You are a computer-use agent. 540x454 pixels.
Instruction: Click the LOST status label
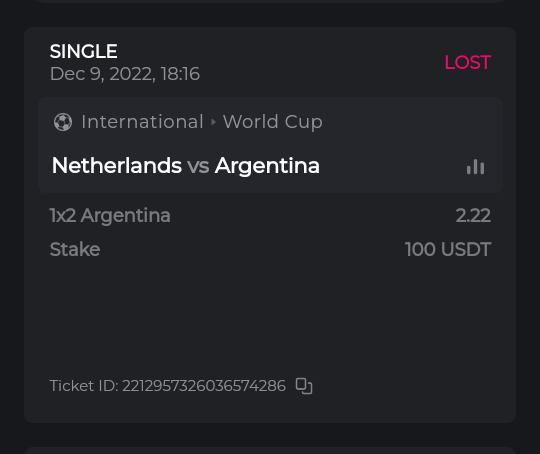[468, 63]
